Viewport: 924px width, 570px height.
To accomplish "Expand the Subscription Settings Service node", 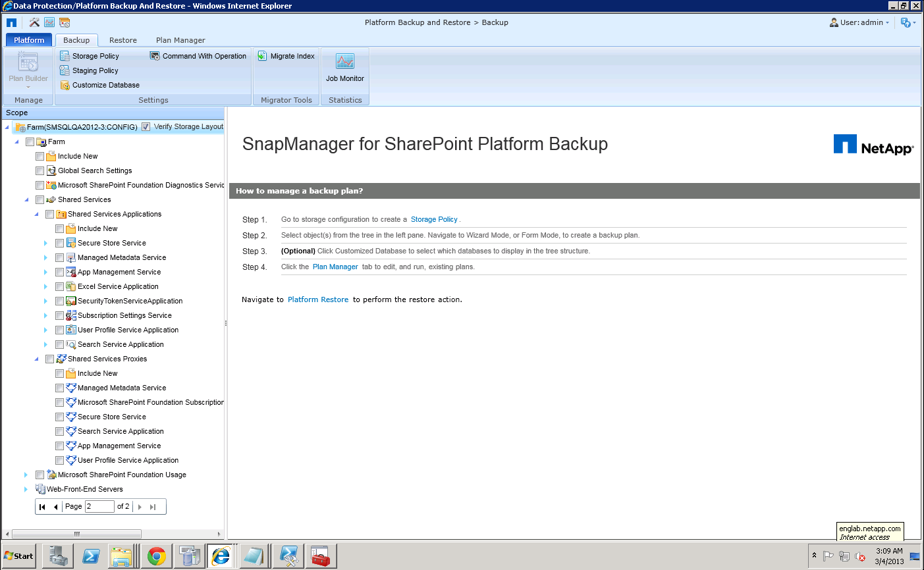I will (x=45, y=315).
